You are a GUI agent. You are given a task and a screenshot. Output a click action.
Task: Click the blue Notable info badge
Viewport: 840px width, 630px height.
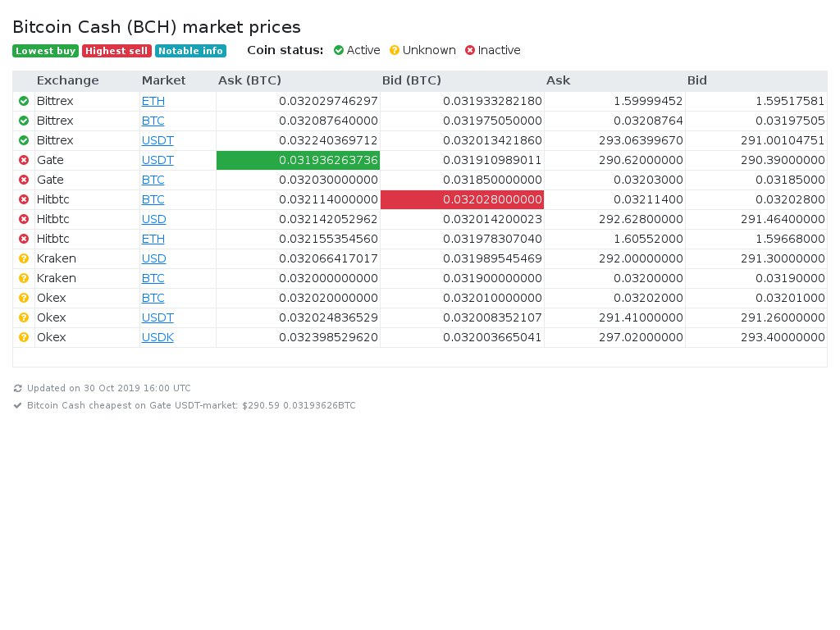coord(190,51)
